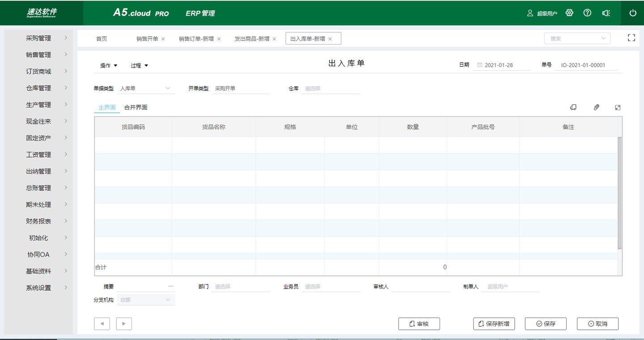The image size is (644, 340).
Task: Close the 销售开单 tab
Action: tap(163, 39)
